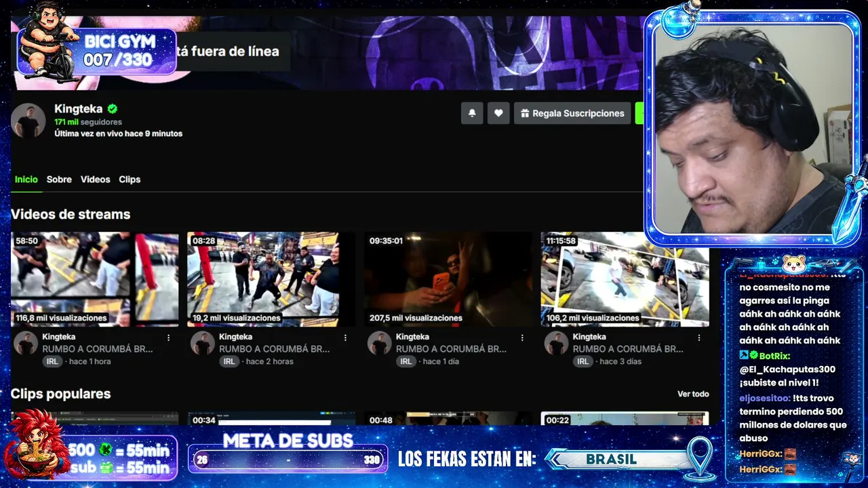868x488 pixels.
Task: Click the IRL tag on the 'hace 1 día' video
Action: pos(406,361)
